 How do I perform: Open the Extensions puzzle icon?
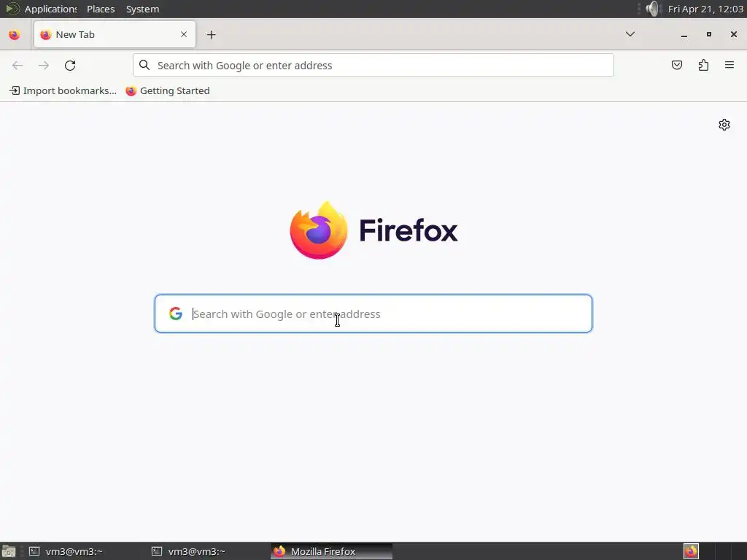[703, 65]
